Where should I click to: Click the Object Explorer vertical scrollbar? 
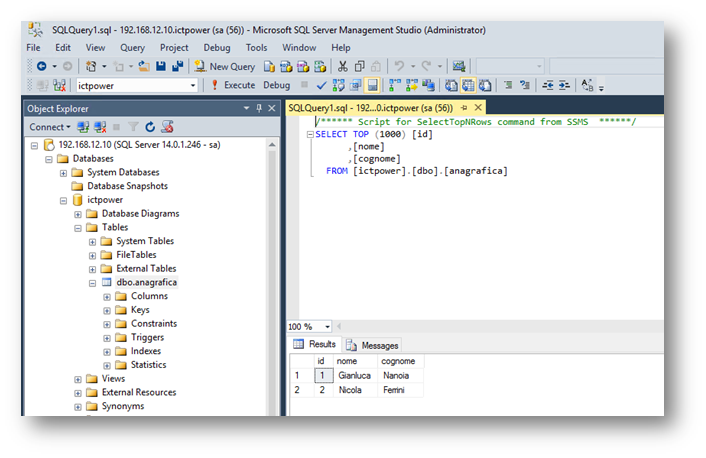pyautogui.click(x=272, y=279)
